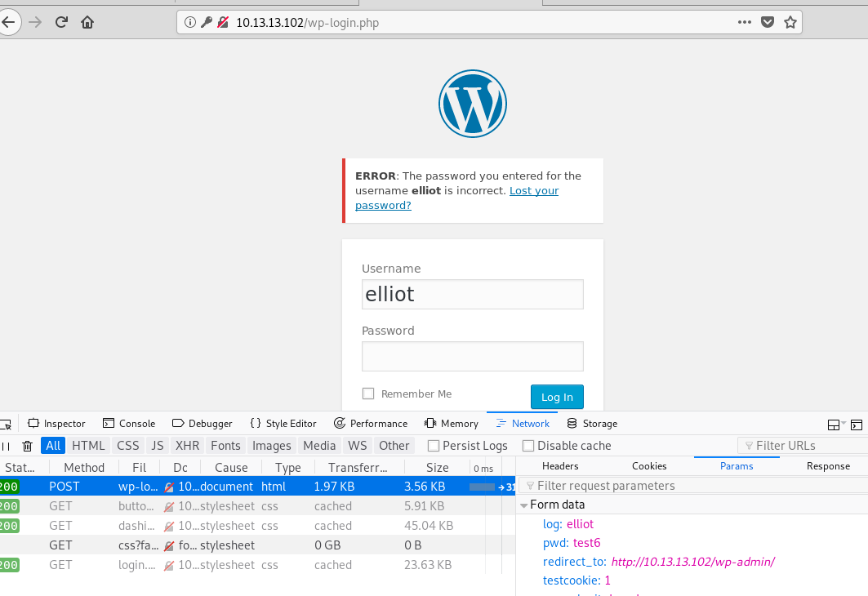Click the insecure connection lock icon
868x596 pixels.
click(x=223, y=22)
